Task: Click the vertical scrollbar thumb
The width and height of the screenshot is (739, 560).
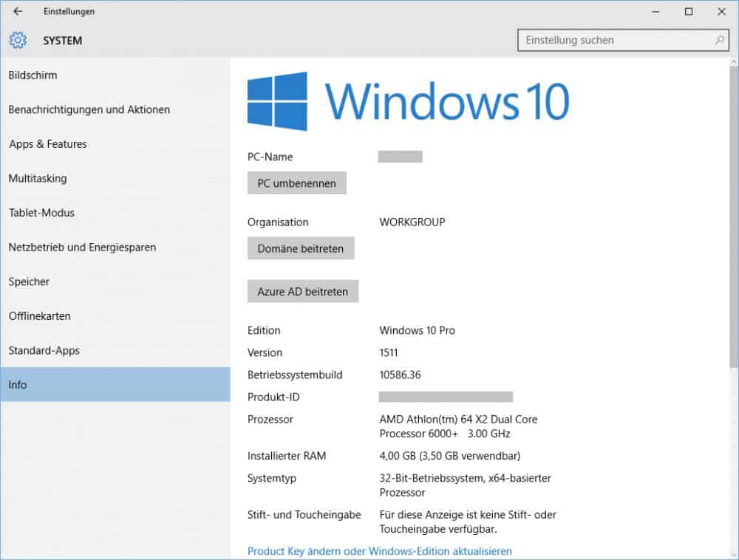Action: pyautogui.click(x=734, y=216)
